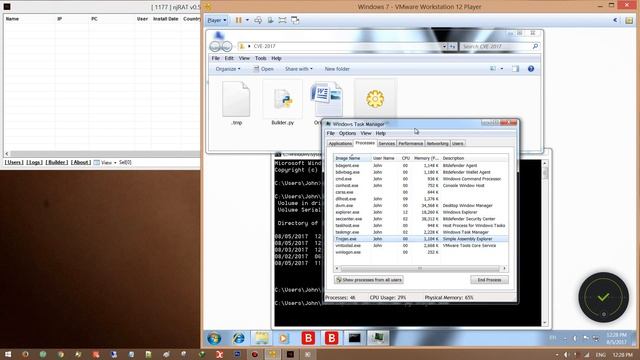Open the VMware Player dropdown menu
This screenshot has width=640, height=360.
(217, 20)
